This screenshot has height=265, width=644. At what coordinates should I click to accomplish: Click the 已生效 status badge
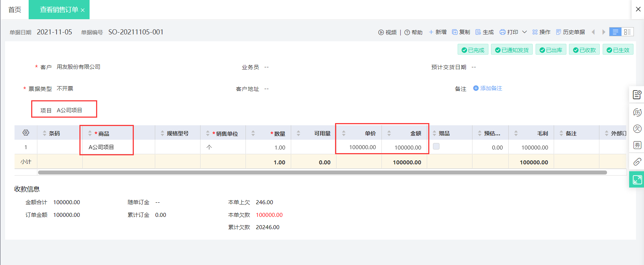pos(618,50)
